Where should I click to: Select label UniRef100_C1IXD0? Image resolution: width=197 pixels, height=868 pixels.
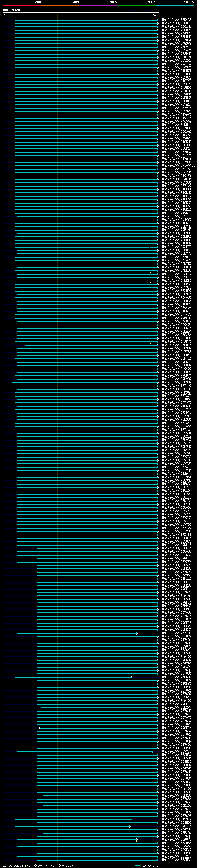tap(177, 470)
